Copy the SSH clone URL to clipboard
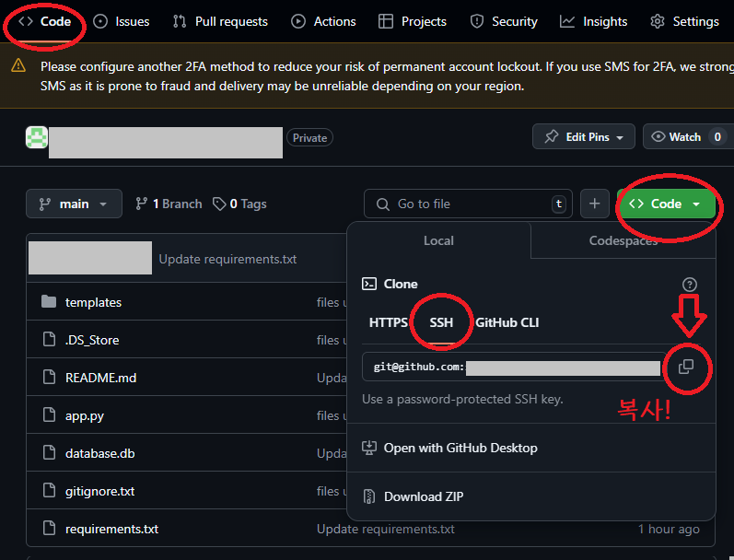The image size is (734, 560). (686, 367)
